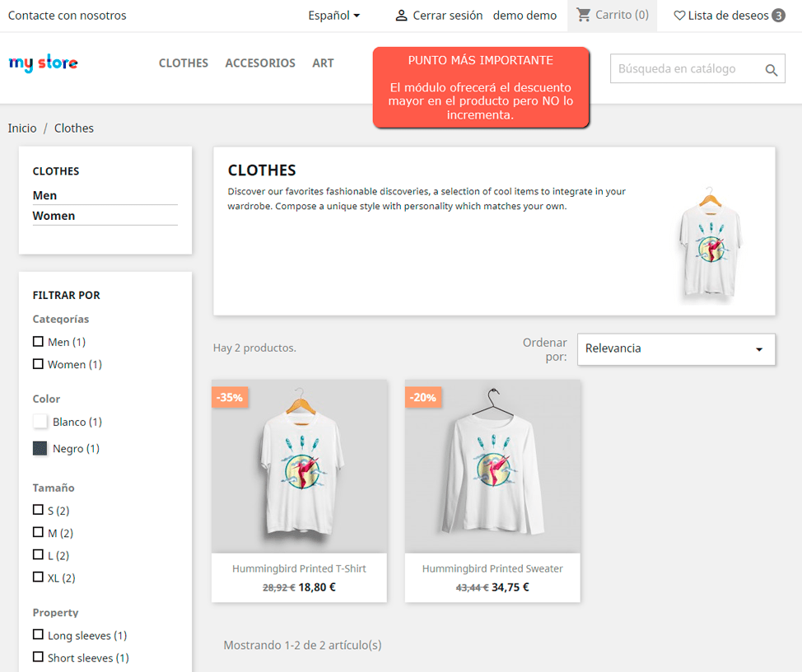
Task: Click the search magnifier icon
Action: 771,70
